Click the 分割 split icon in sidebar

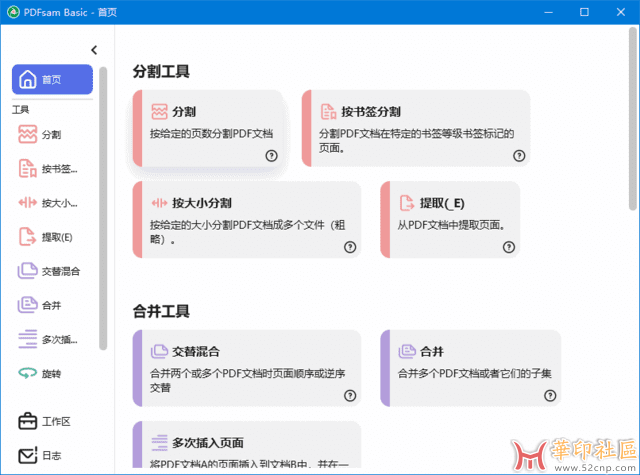(28, 135)
